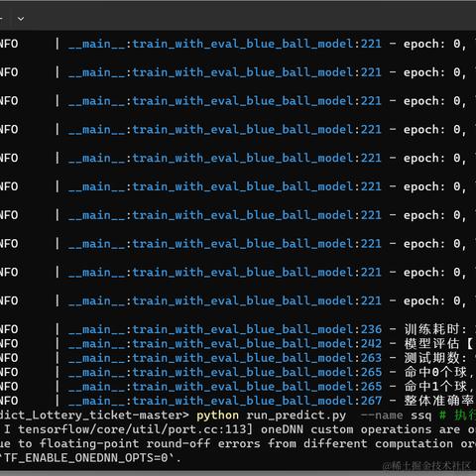Click 'train_with_eval_blue_ball_model:267' source reference
Image resolution: width=476 pixels, height=476 pixels.
(257, 401)
